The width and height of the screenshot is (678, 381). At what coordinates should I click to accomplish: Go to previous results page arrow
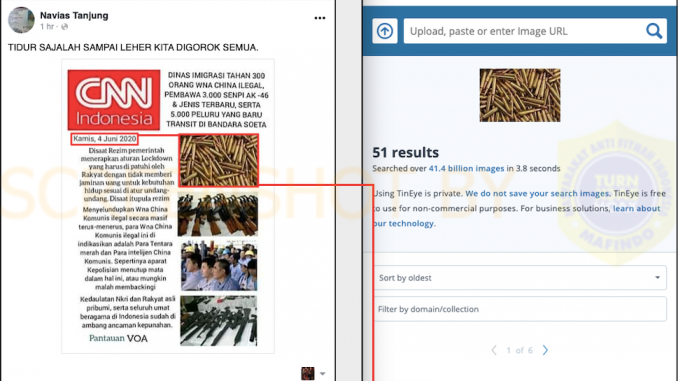(494, 350)
